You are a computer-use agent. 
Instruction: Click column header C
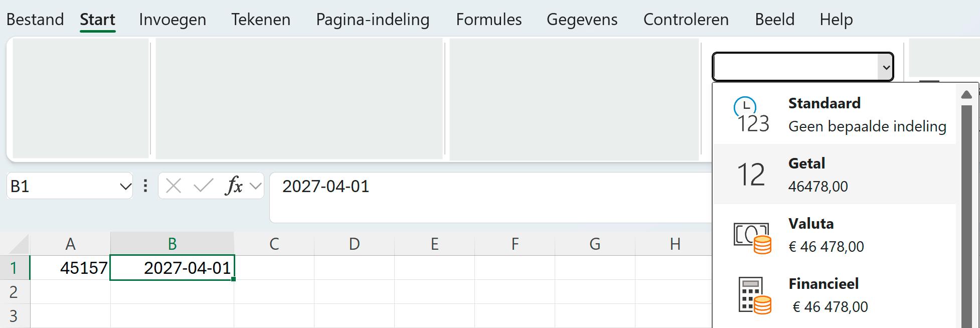[x=274, y=244]
